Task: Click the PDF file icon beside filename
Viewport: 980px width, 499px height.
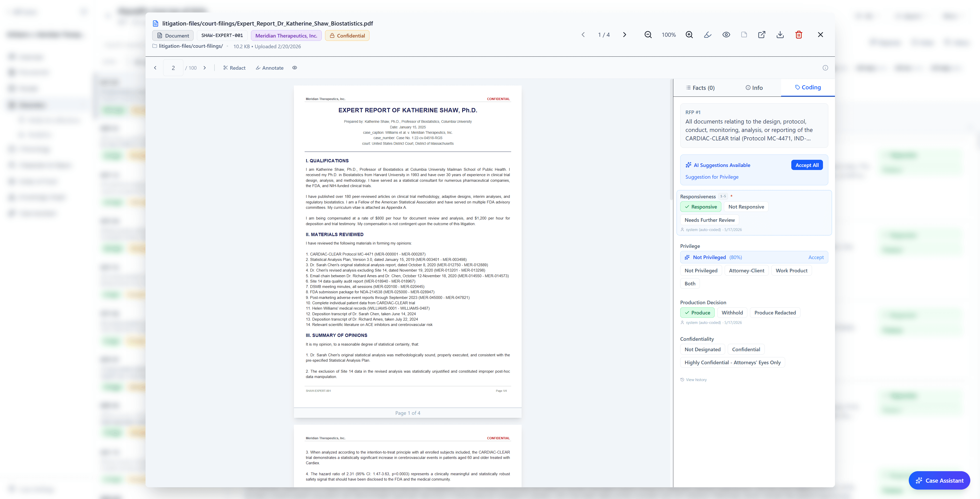Action: [x=156, y=23]
